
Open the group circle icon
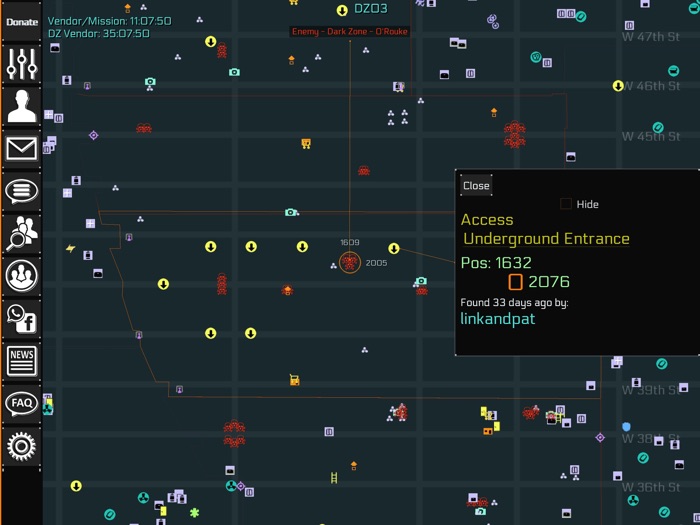[x=21, y=276]
